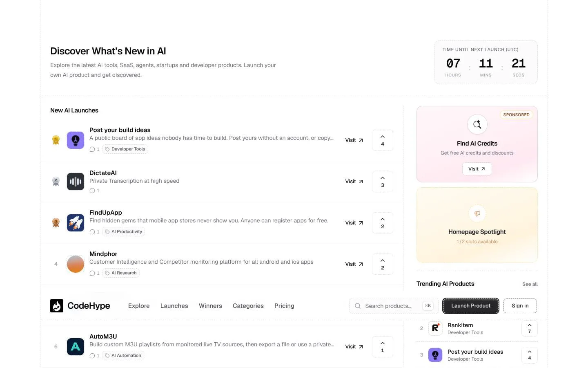588x368 pixels.
Task: Click lightbulb icon of trending Post your build ideas
Action: [x=435, y=355]
